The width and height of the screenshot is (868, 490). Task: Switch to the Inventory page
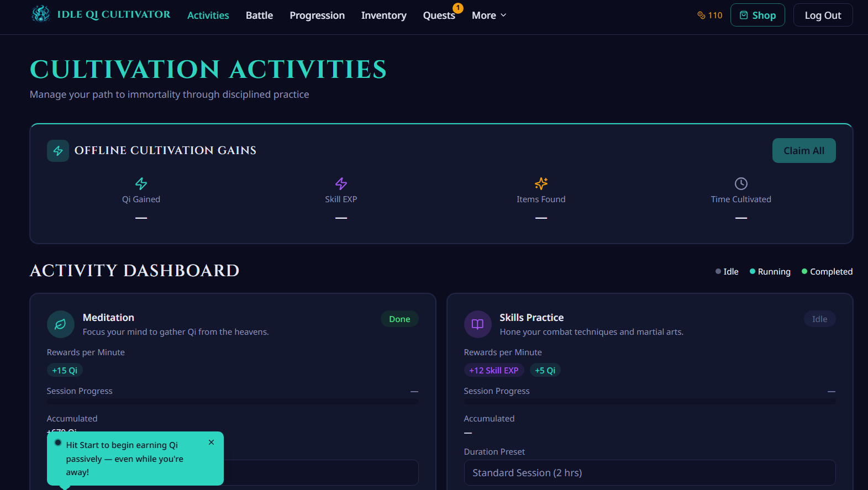[x=383, y=15]
